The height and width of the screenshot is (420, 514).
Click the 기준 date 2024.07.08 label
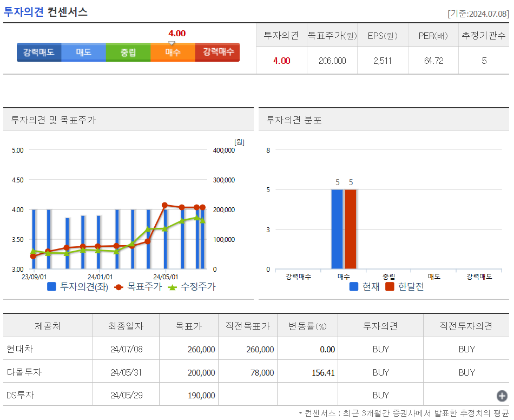tap(478, 14)
